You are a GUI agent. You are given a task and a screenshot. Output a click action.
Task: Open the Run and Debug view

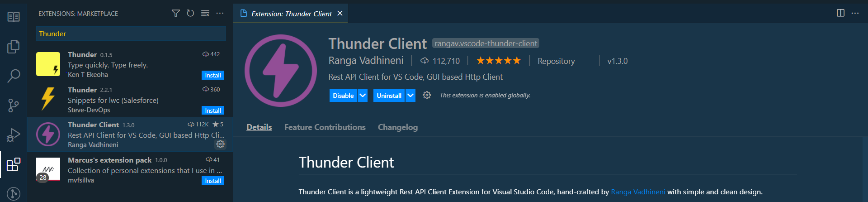pyautogui.click(x=14, y=135)
